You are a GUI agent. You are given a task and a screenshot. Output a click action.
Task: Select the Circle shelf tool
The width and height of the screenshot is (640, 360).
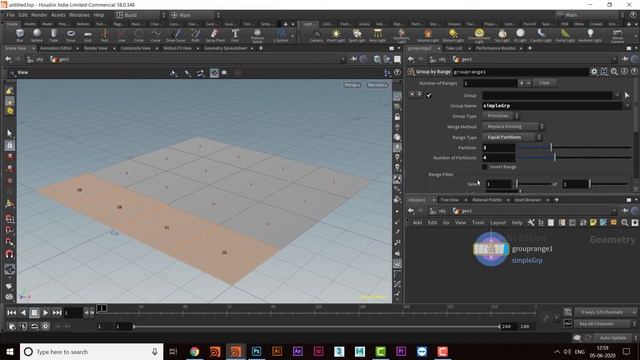point(139,35)
